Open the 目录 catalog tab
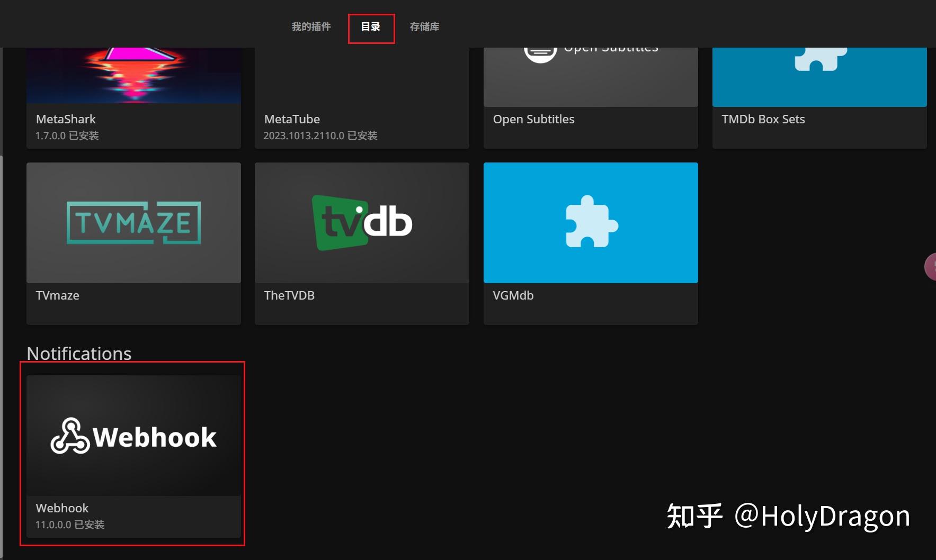Screen dimensions: 936x560 (x=371, y=26)
